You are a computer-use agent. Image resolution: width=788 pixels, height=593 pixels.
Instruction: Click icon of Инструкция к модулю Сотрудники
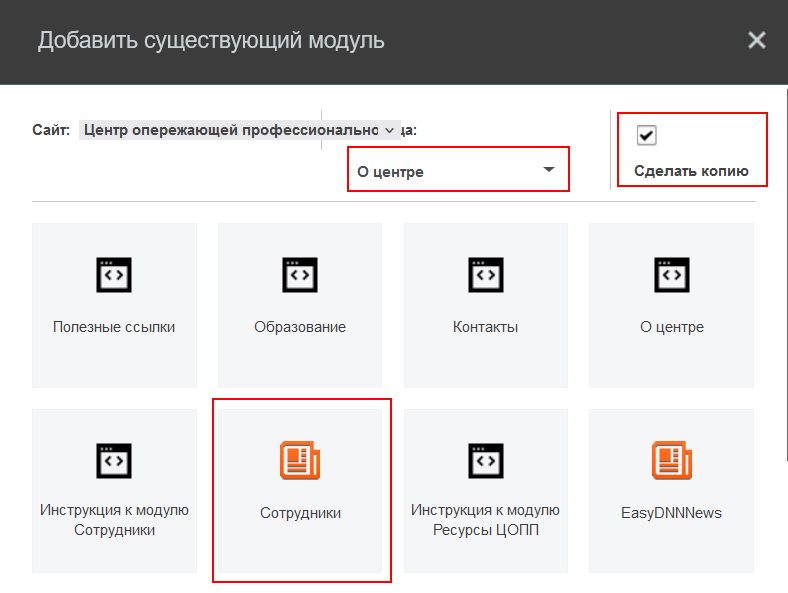tap(114, 460)
